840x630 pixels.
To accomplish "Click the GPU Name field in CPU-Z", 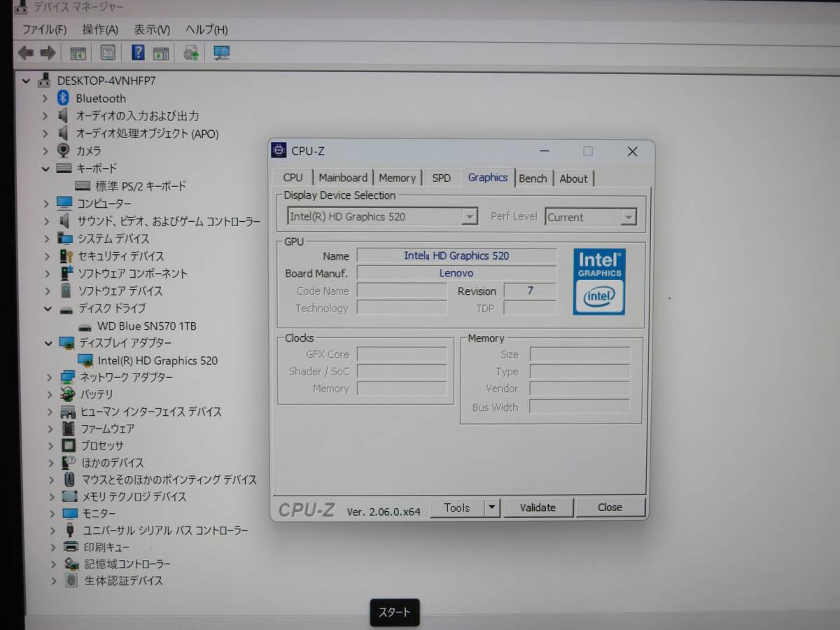I will (x=456, y=255).
